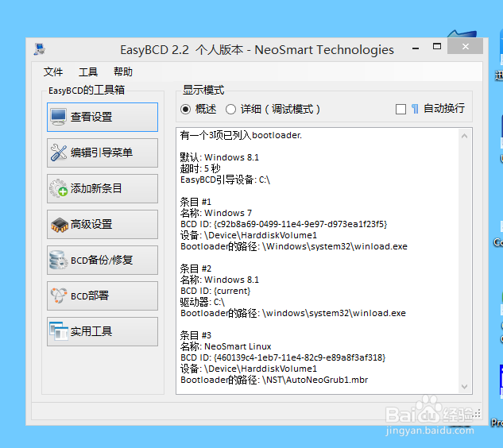The height and width of the screenshot is (448, 503).
Task: Click the scroll down arrow in text pane
Action: [x=464, y=387]
